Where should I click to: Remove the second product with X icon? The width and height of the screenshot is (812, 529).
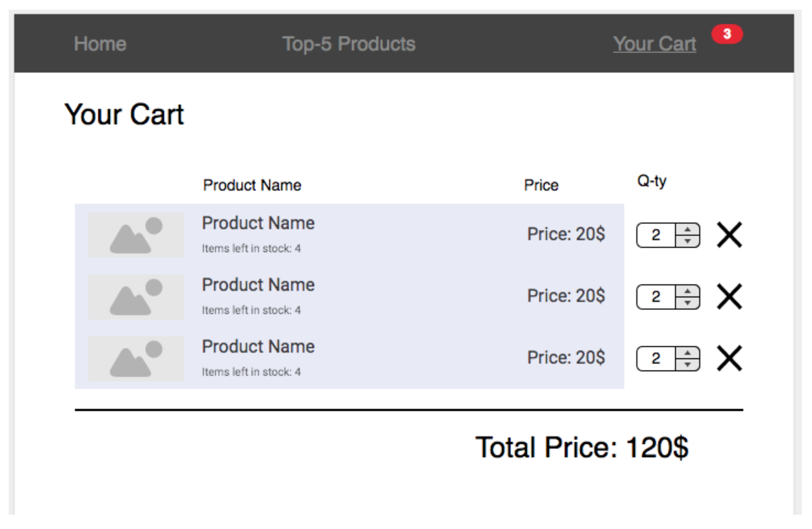click(x=729, y=297)
